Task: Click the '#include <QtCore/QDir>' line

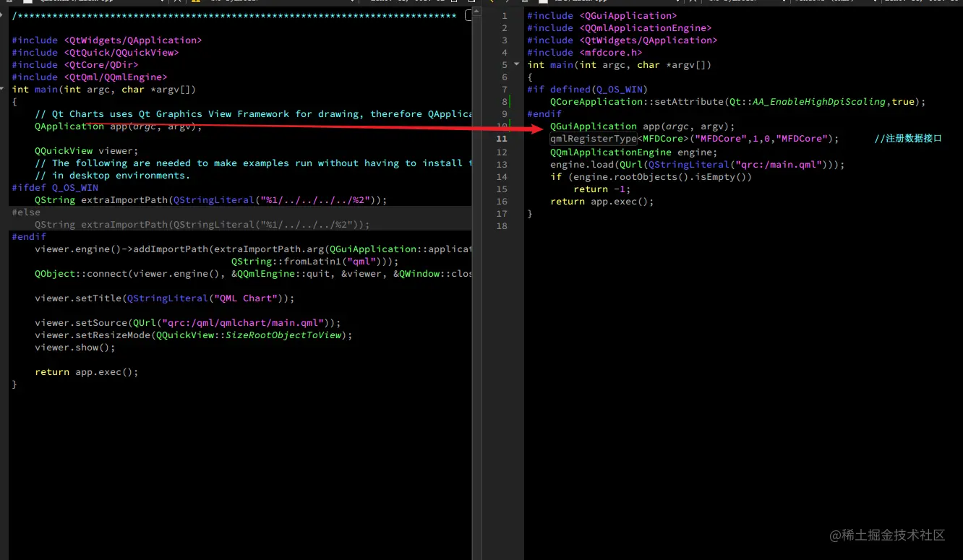Action: (x=75, y=65)
